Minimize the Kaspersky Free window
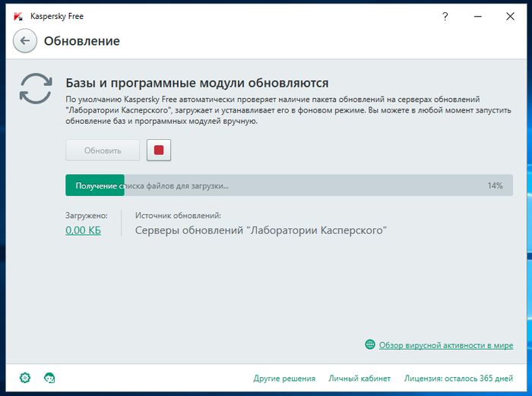The image size is (532, 396). [x=474, y=16]
